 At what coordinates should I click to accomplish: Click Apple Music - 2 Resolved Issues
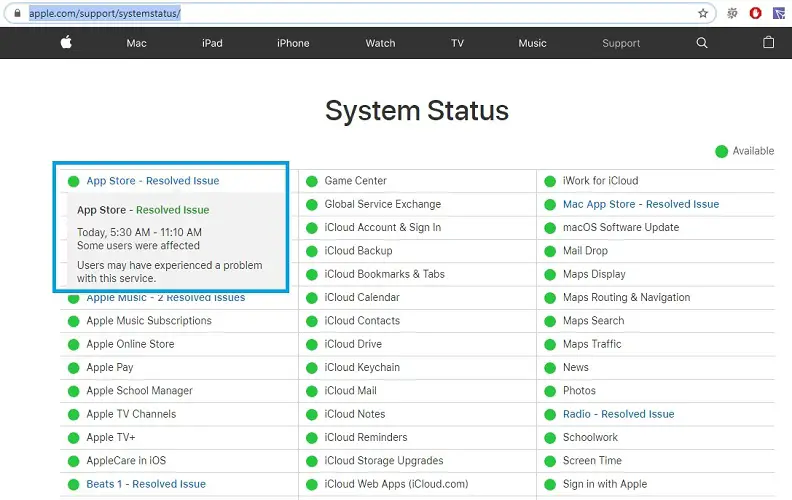pos(165,298)
